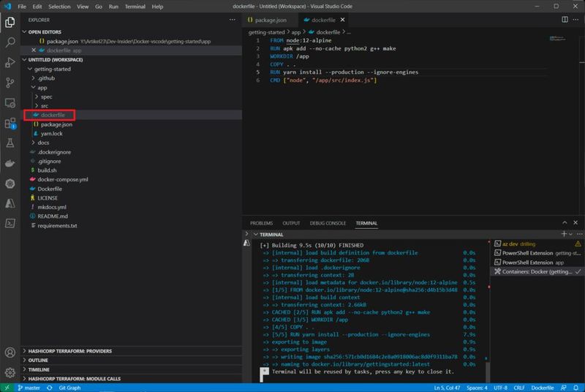Synchronize changes with the sync icon
The height and width of the screenshot is (392, 585).
(49, 388)
